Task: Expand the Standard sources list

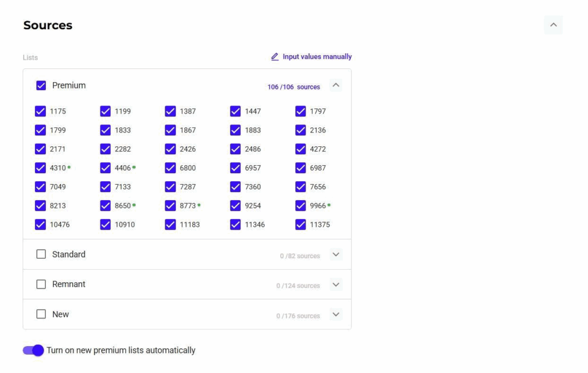Action: point(336,254)
